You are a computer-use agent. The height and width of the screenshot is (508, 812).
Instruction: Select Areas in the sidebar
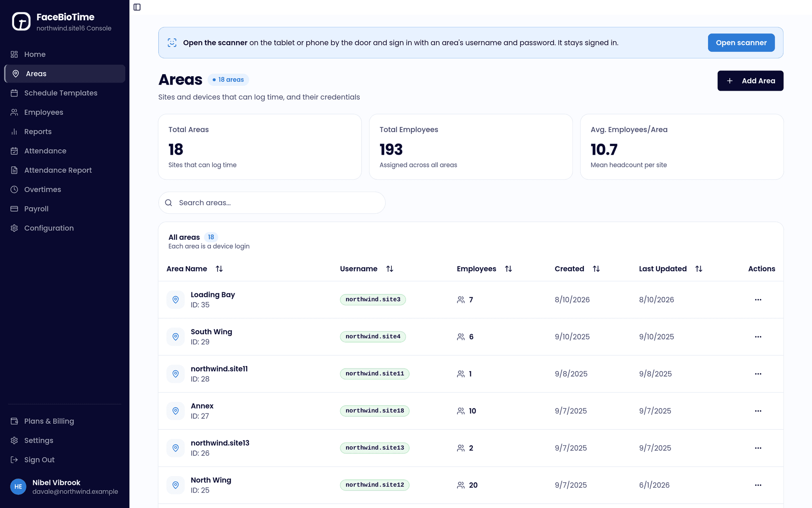[x=65, y=74]
